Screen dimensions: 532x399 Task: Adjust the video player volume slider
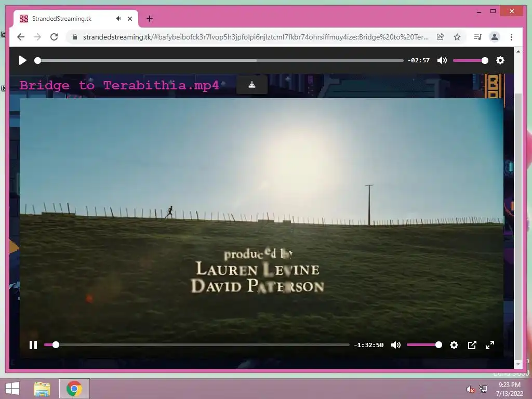424,345
